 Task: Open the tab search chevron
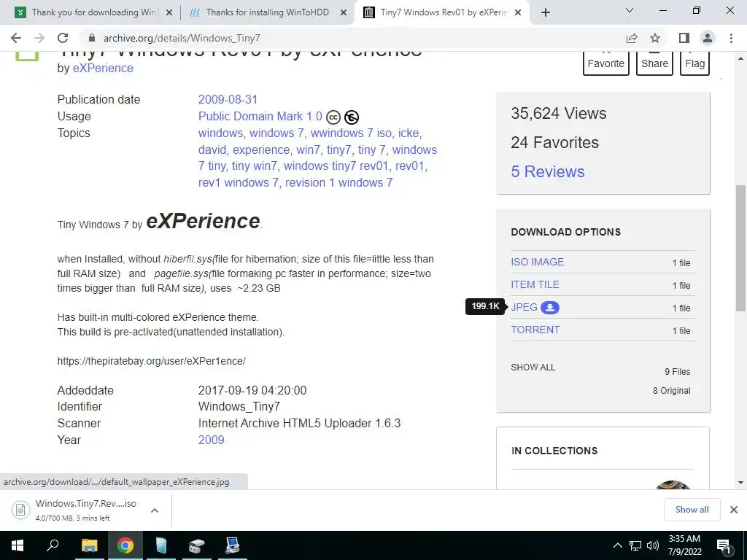click(630, 10)
